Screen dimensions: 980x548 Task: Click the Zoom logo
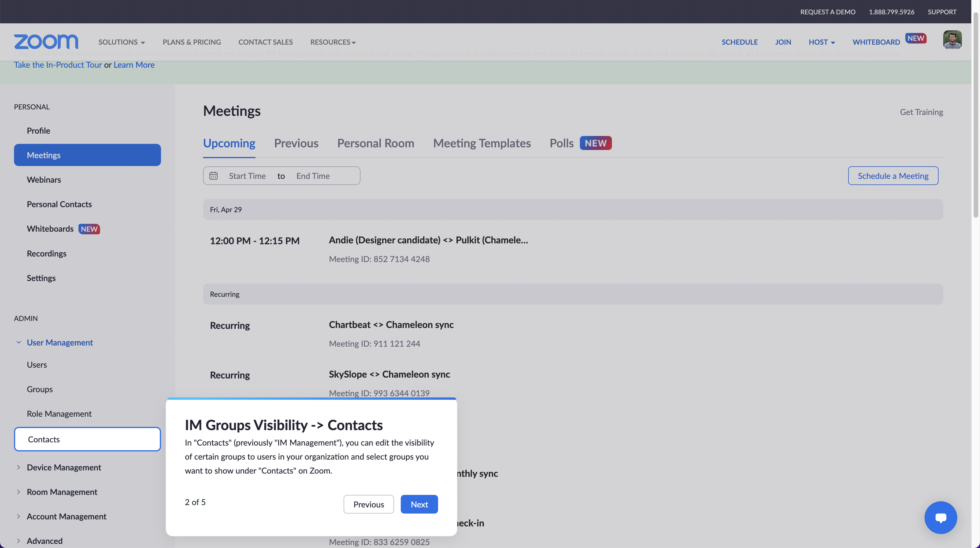pyautogui.click(x=46, y=41)
